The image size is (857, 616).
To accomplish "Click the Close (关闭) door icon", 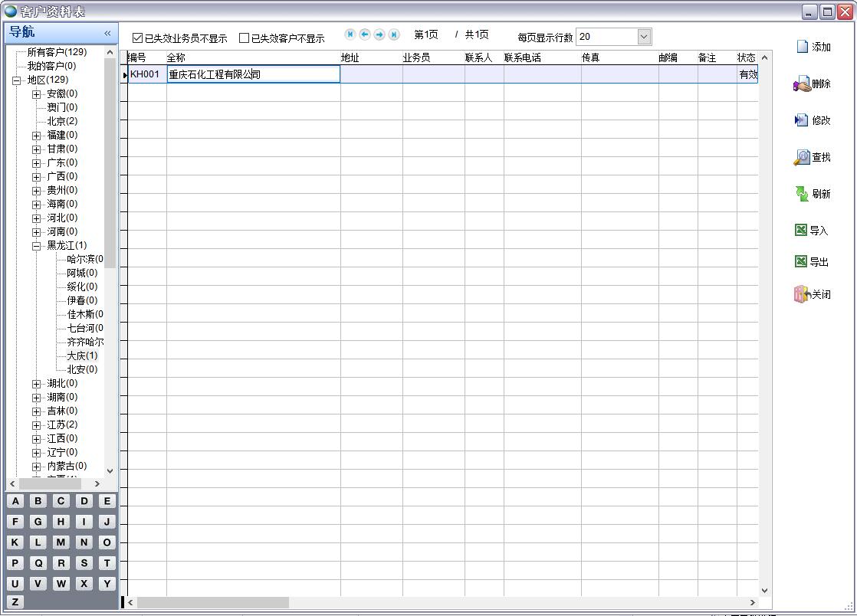I will pos(802,294).
